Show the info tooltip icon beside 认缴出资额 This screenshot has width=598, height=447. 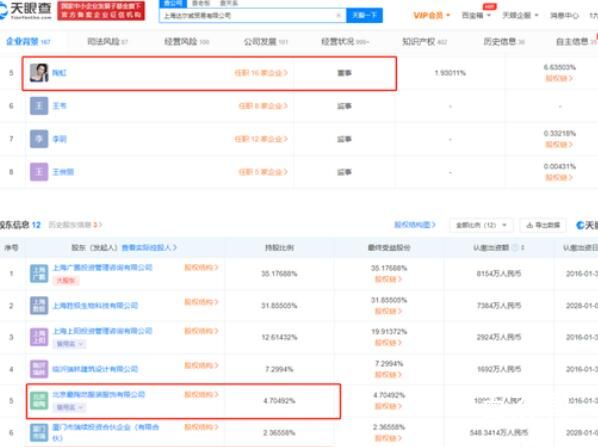point(515,248)
